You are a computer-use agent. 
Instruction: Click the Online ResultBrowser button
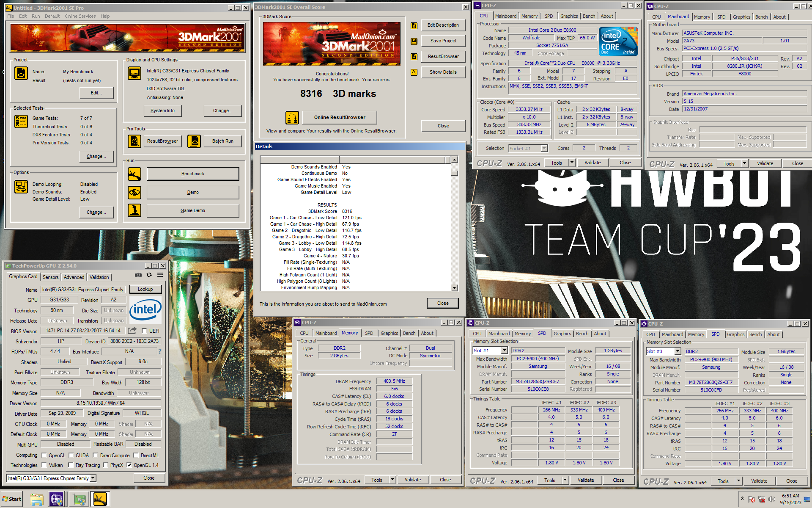340,118
